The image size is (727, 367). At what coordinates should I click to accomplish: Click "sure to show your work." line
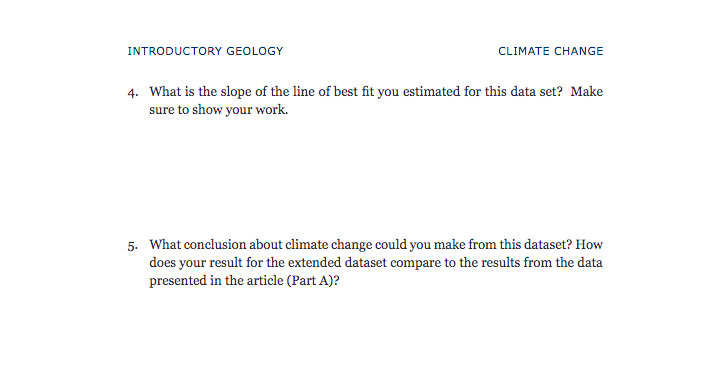(218, 110)
